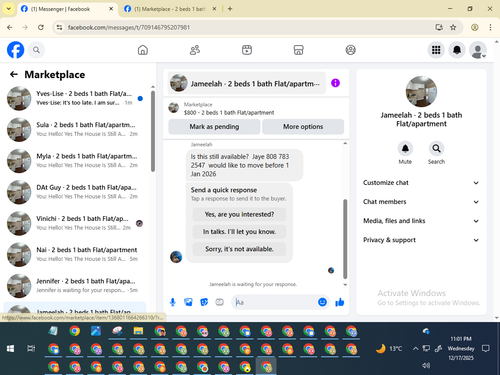Open the Yves-Lise conversation
Image resolution: width=500 pixels, height=375 pixels.
click(x=75, y=98)
